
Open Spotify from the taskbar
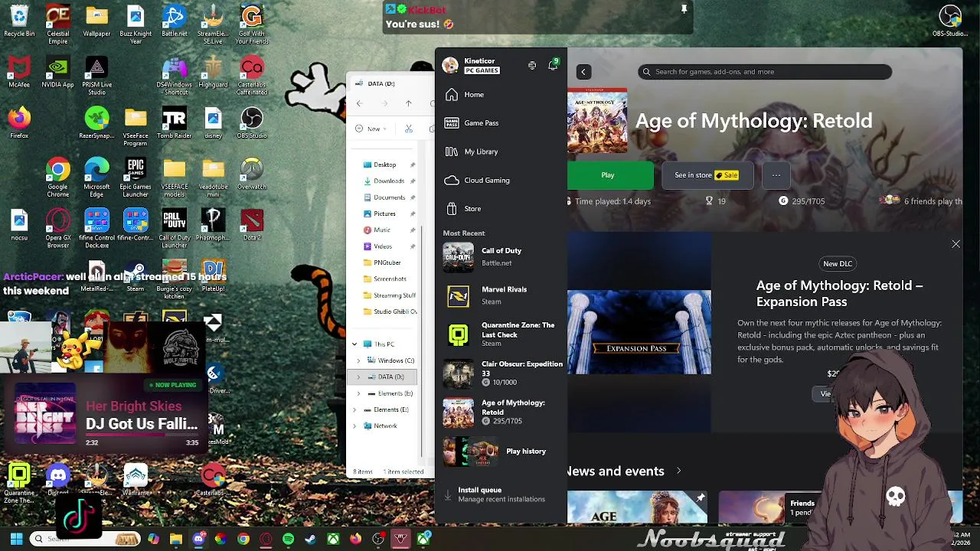click(288, 540)
